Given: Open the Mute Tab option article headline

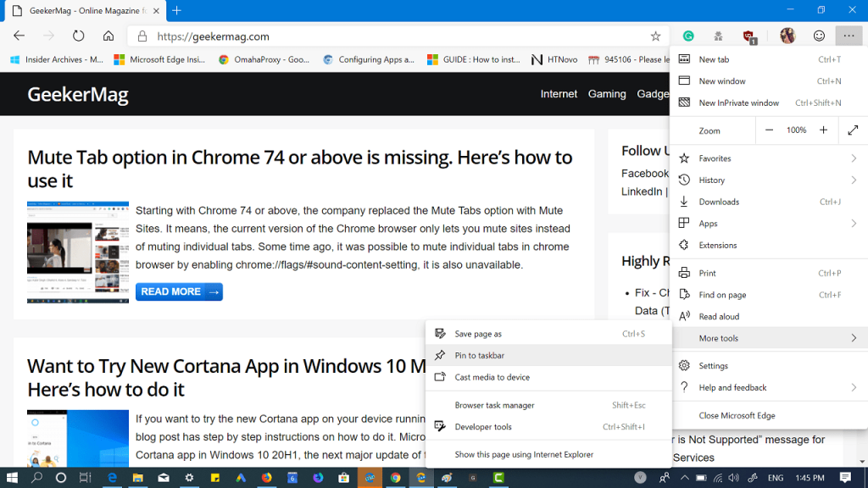Looking at the screenshot, I should [x=299, y=169].
